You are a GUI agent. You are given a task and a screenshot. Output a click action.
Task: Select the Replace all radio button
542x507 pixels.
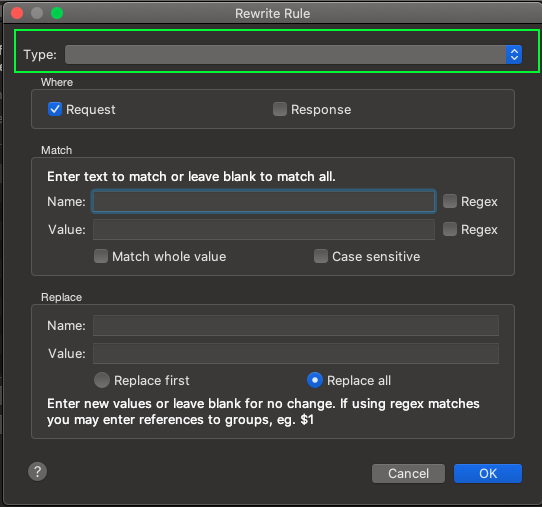[315, 380]
